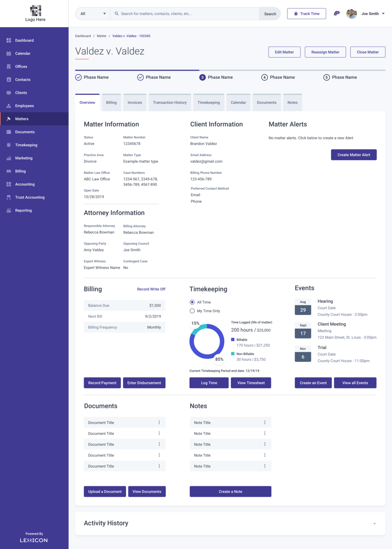The width and height of the screenshot is (392, 549).
Task: Click the notifications bell icon
Action: pyautogui.click(x=336, y=14)
